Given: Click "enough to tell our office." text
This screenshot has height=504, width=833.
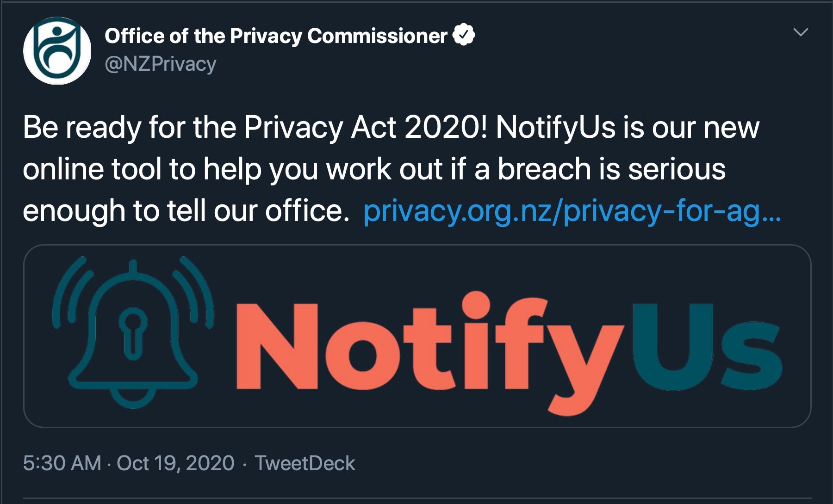Looking at the screenshot, I should coord(186,211).
